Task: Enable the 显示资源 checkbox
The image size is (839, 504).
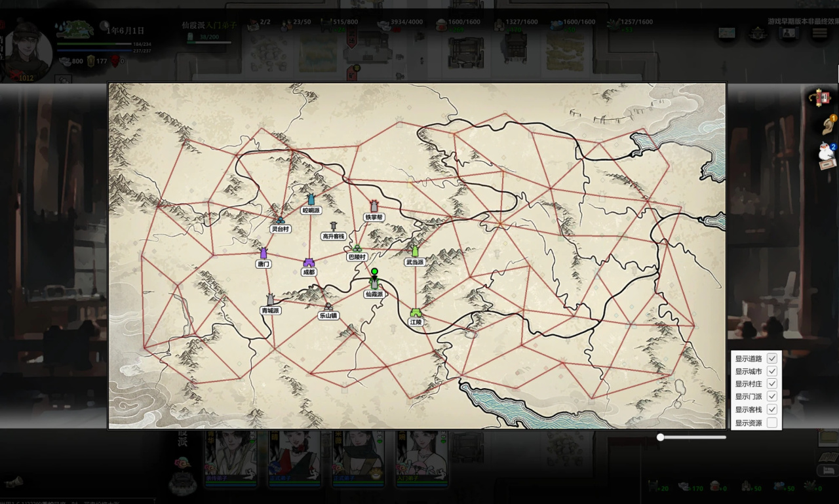Action: tap(772, 423)
